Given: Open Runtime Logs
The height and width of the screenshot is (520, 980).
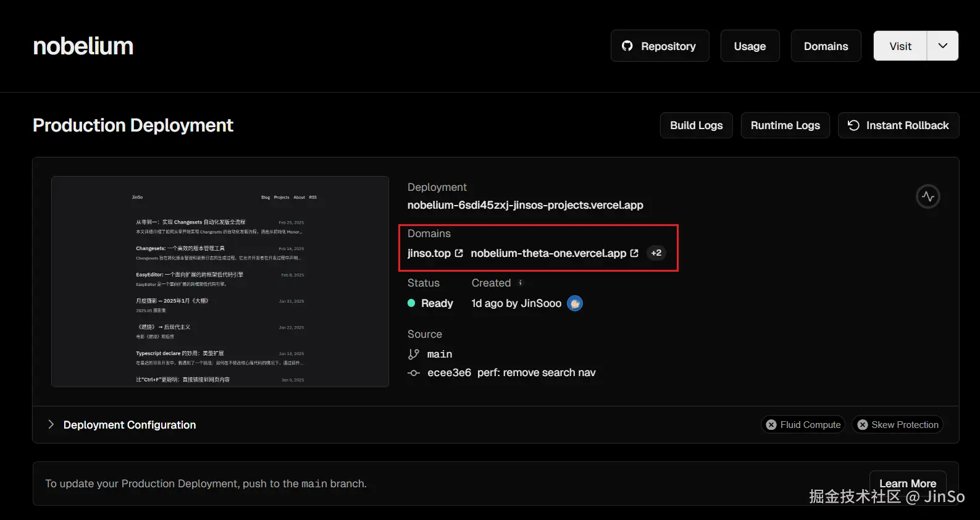Looking at the screenshot, I should 785,125.
